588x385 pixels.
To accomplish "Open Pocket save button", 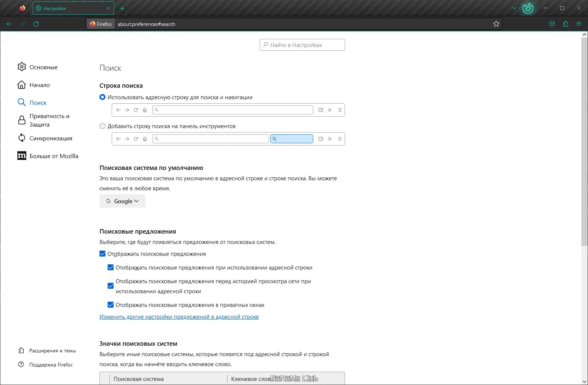I will point(552,24).
